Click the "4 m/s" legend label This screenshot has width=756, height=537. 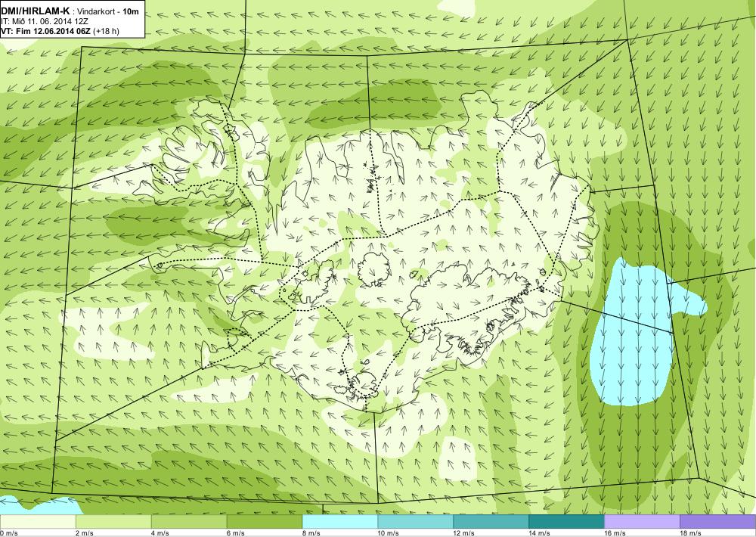[x=160, y=533]
